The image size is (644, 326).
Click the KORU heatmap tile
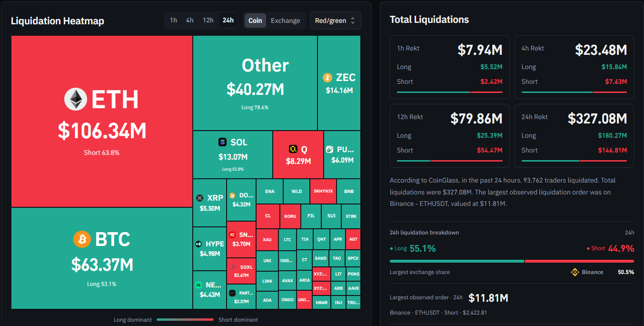point(290,216)
